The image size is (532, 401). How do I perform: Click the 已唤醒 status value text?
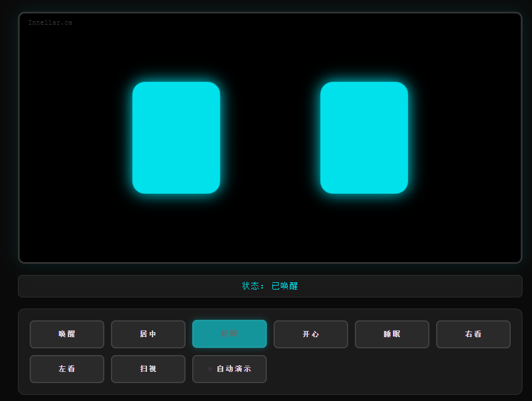pos(285,286)
